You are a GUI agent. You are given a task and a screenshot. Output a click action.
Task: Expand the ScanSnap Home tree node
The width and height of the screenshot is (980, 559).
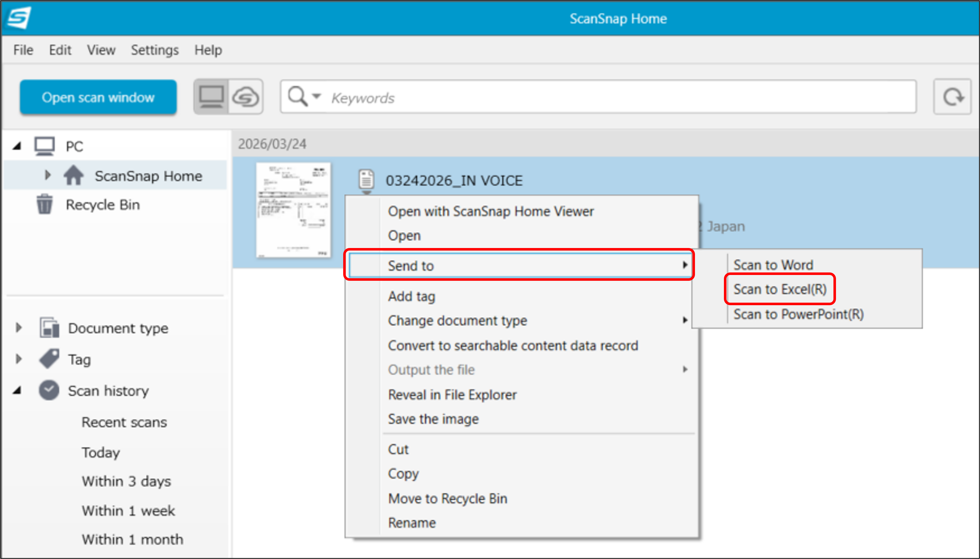pyautogui.click(x=47, y=176)
